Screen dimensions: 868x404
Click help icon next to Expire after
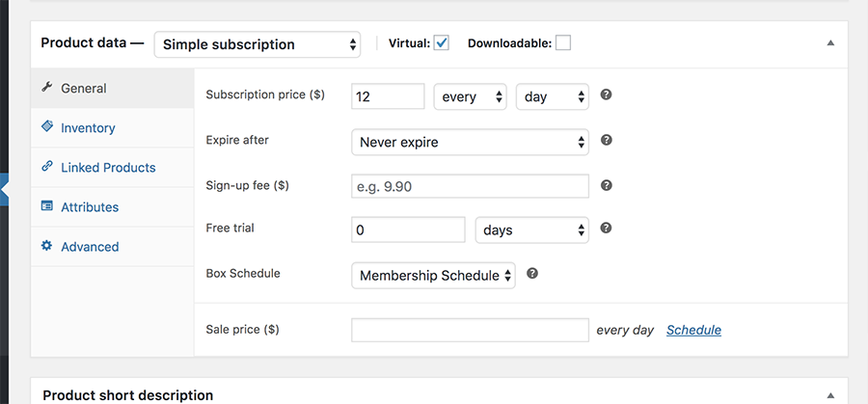coord(607,140)
